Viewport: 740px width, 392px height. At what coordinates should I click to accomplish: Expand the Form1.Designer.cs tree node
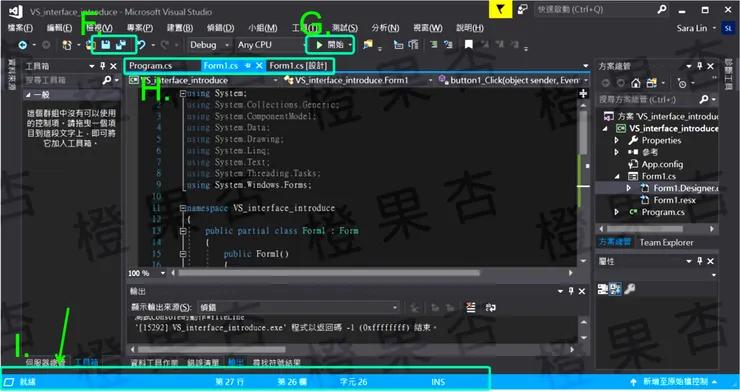point(628,188)
